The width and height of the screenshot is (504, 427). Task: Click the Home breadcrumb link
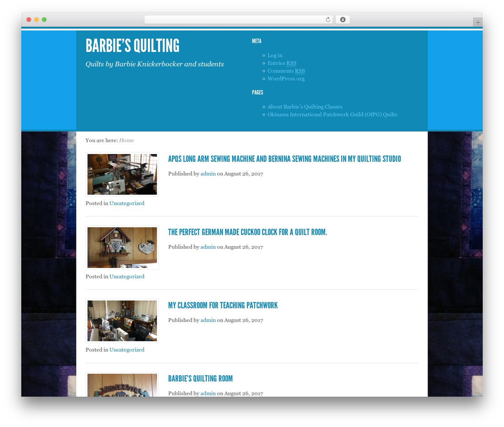pos(126,140)
